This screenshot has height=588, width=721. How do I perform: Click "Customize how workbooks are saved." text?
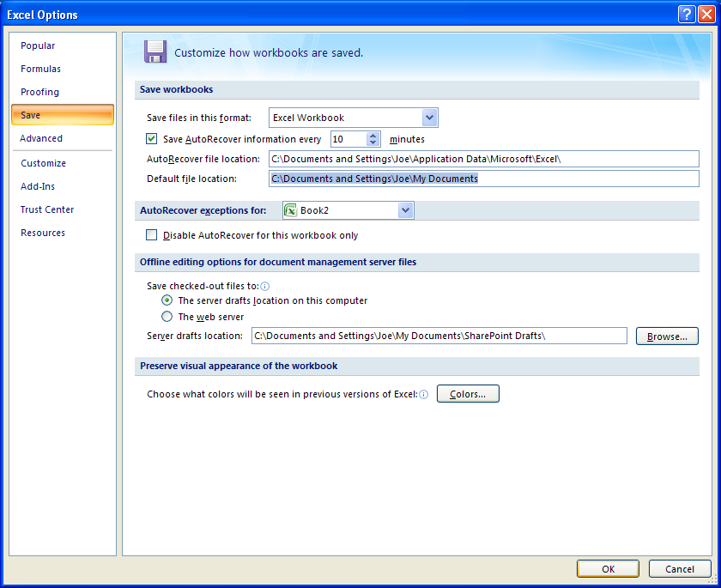(269, 53)
